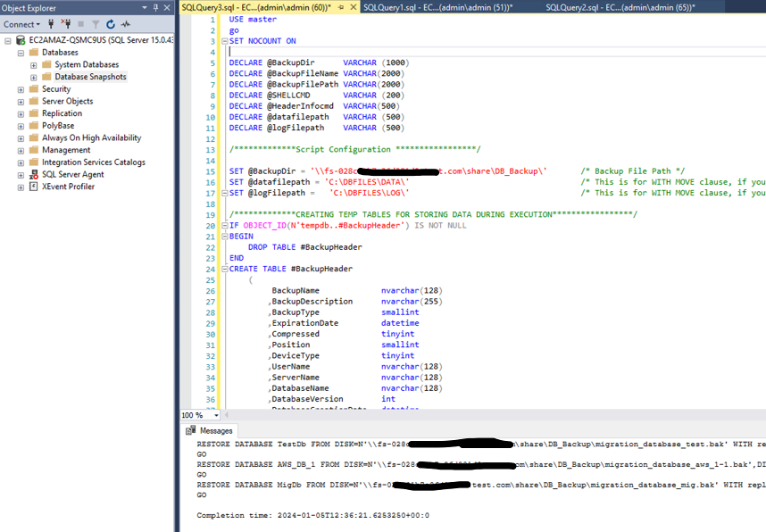Open the Object Explorer window options chevron
Viewport: 766px width, 532px height.
[144, 8]
